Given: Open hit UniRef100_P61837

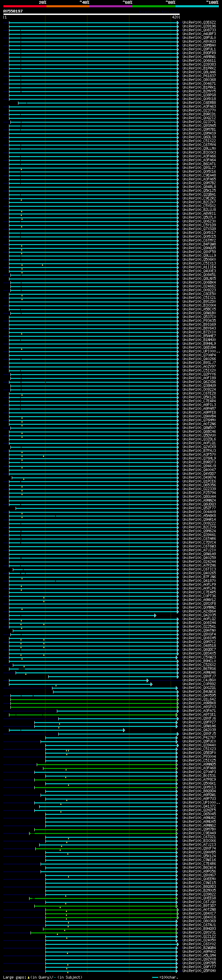Looking at the screenshot, I should 199,76.
